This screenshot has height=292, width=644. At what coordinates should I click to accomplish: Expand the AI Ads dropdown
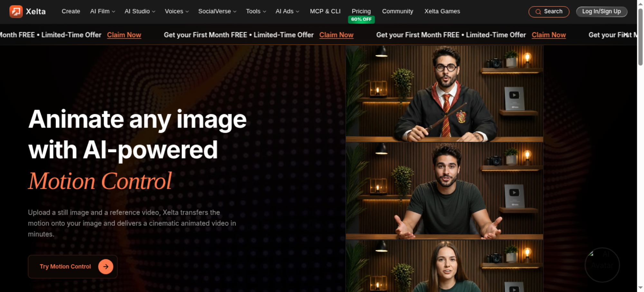[287, 11]
